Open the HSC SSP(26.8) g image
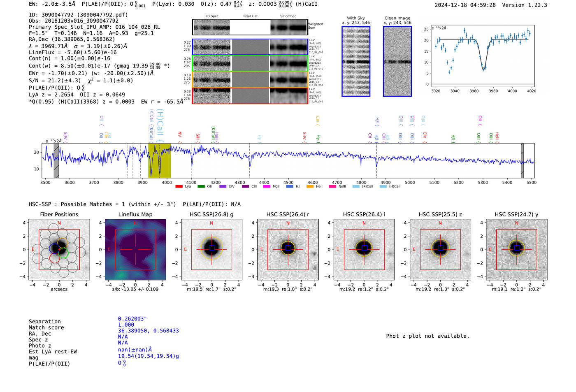The image size is (576, 392). (x=211, y=249)
